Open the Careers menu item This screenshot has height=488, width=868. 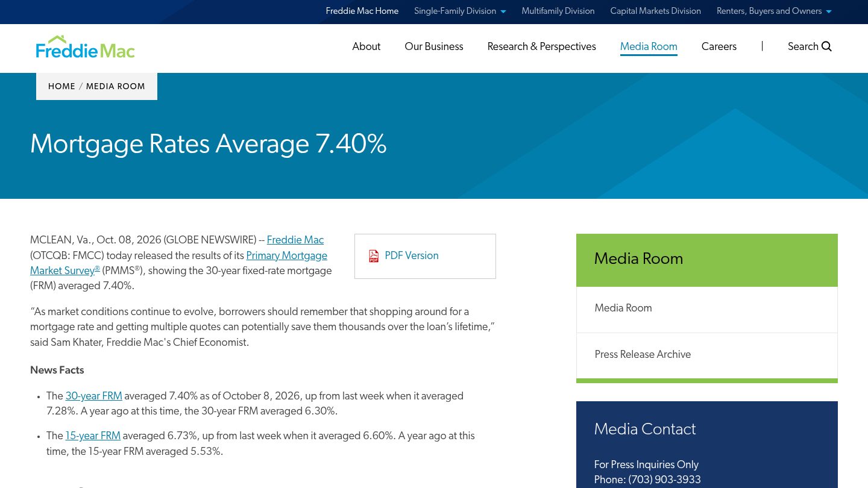(719, 46)
